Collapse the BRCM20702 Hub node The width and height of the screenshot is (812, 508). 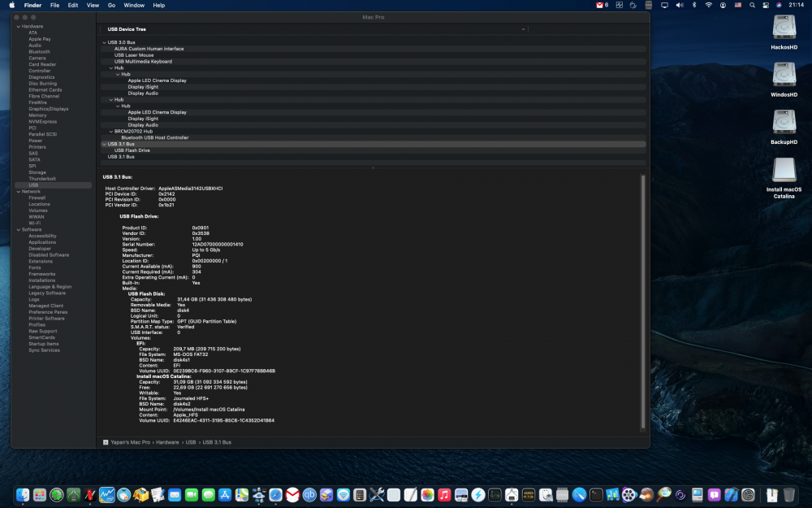coord(110,132)
